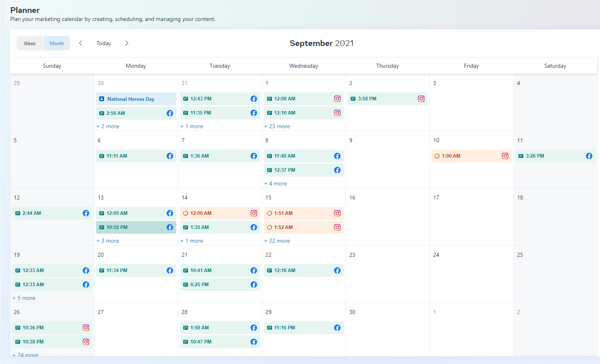Screen dimensions: 600x364
Task: Select the Month view tab
Action: coord(57,44)
